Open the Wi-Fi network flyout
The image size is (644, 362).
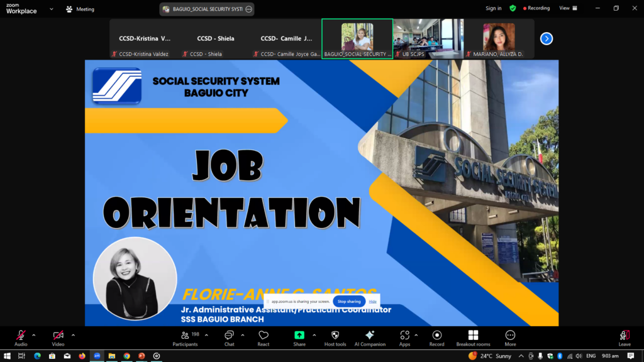570,356
